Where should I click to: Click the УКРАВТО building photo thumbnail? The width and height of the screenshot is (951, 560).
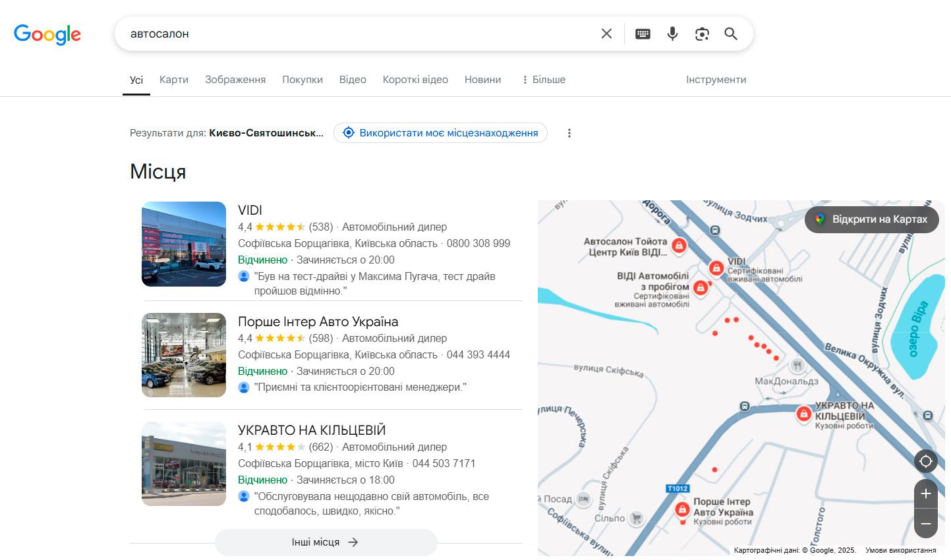pyautogui.click(x=184, y=464)
